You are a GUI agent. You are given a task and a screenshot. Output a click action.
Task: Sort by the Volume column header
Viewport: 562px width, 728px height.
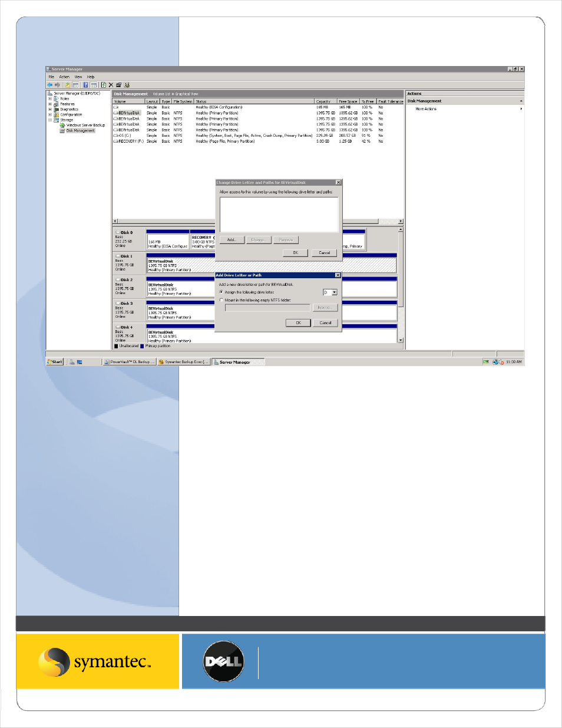coord(128,101)
